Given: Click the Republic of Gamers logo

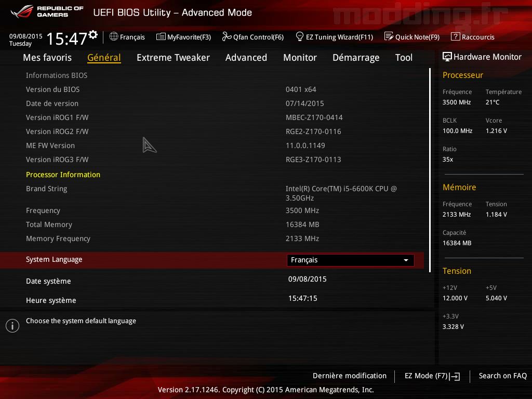Looking at the screenshot, I should pos(47,11).
